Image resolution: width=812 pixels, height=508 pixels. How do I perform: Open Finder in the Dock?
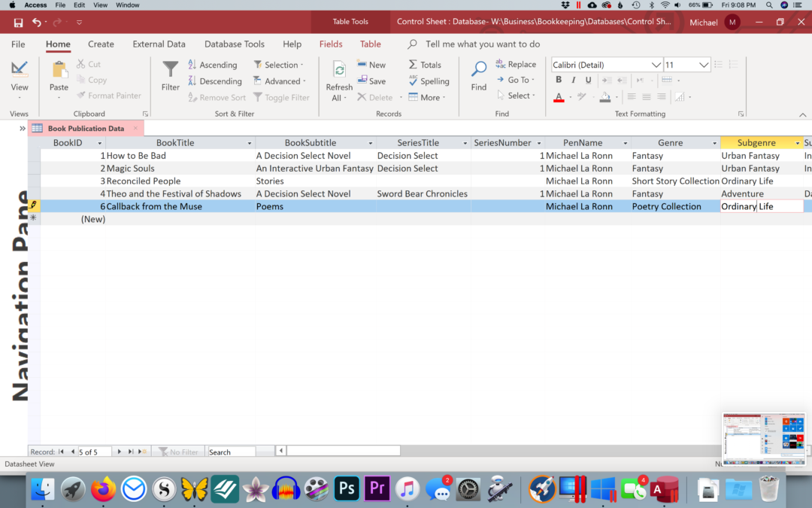point(43,489)
